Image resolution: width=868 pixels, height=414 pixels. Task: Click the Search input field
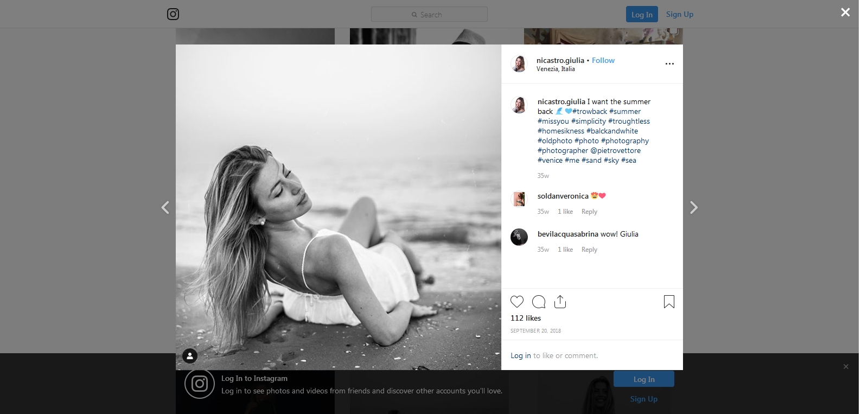tap(429, 14)
